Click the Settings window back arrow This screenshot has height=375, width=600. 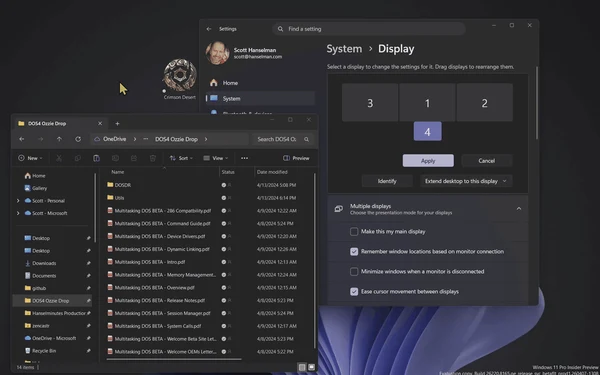[209, 29]
